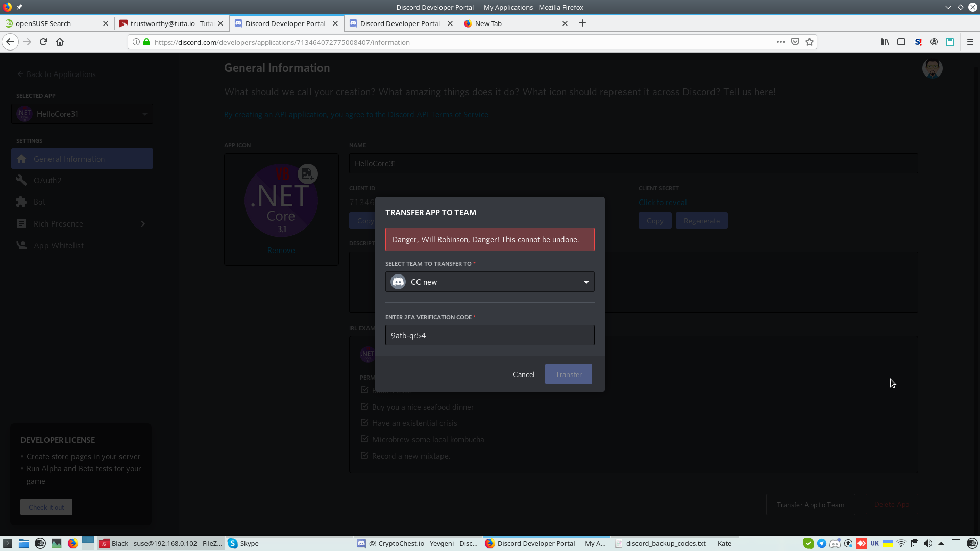Toggle the Buy you a nice seafood dinner checkbox
The image size is (980, 551).
[364, 407]
